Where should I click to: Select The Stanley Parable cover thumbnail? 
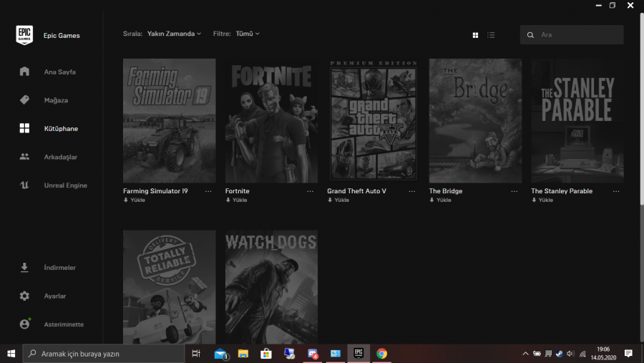point(577,120)
